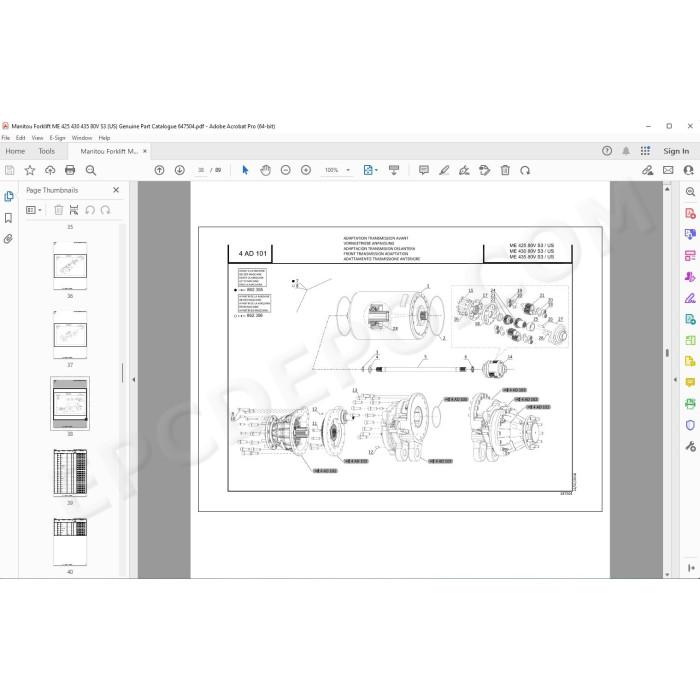700x700 pixels.
Task: Select the Manitou Forklift document tab
Action: click(109, 151)
